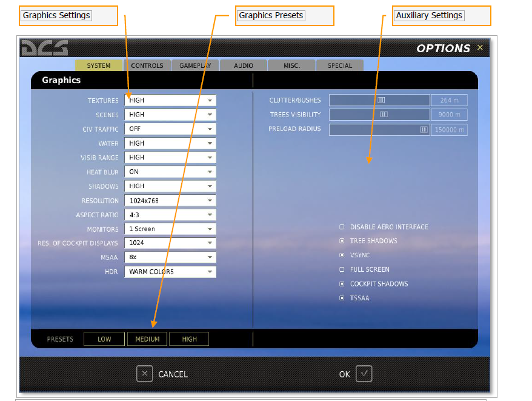Open the RESOLUTION dropdown
Screen dimensions: 532x401
[170, 200]
